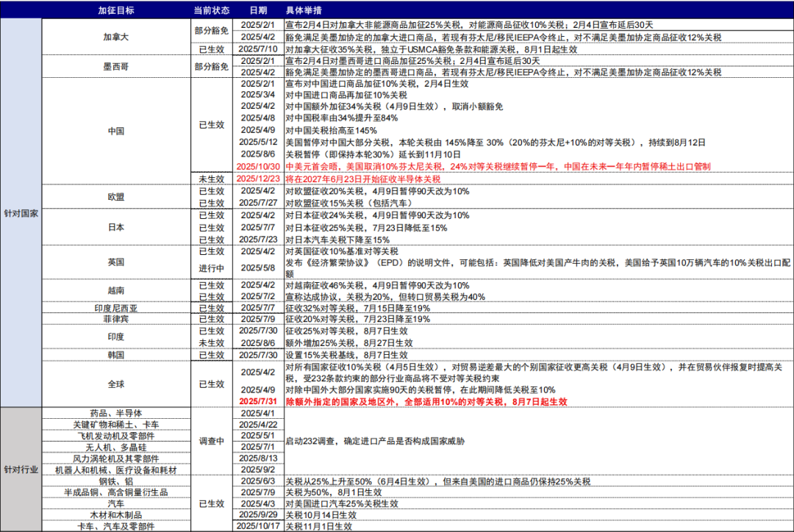Select the 已生效 status next to 欧盟
This screenshot has height=532, width=794.
coord(211,191)
